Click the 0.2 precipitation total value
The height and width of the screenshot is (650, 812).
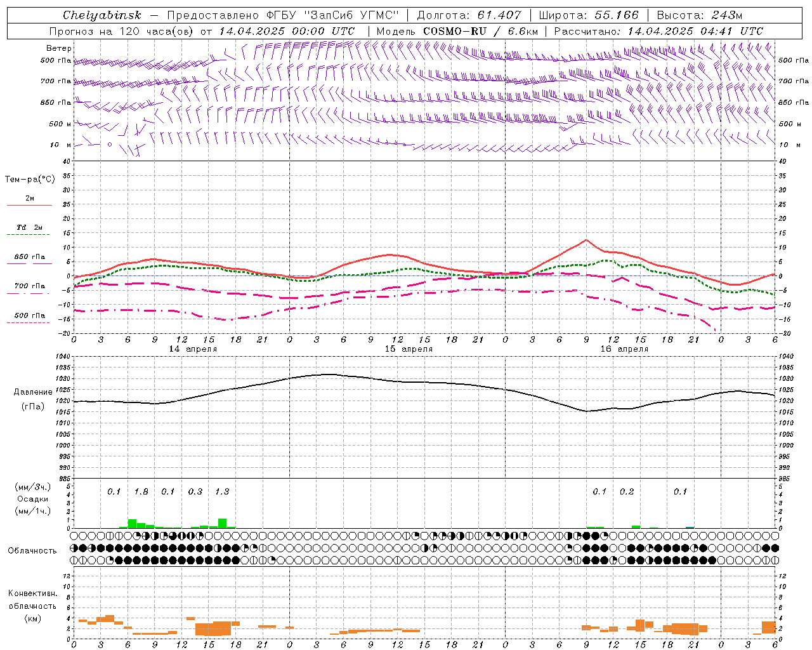(x=627, y=492)
